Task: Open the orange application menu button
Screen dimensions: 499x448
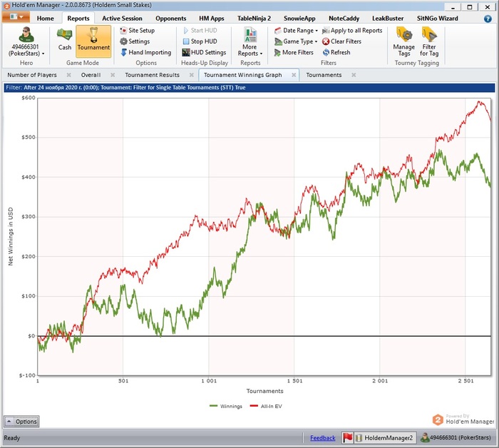Action: (16, 17)
